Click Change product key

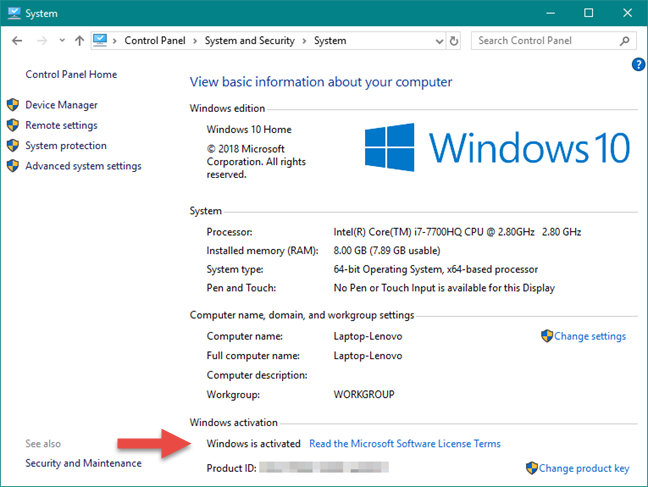[584, 468]
